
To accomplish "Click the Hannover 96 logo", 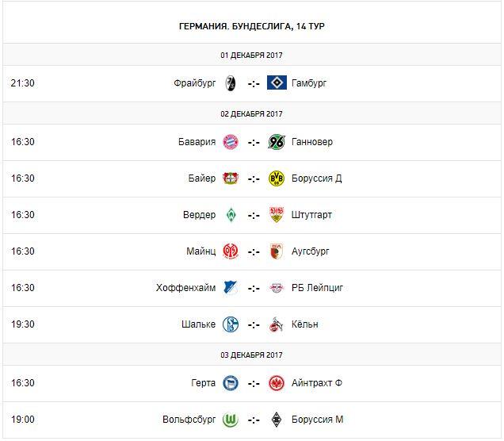I will click(277, 143).
